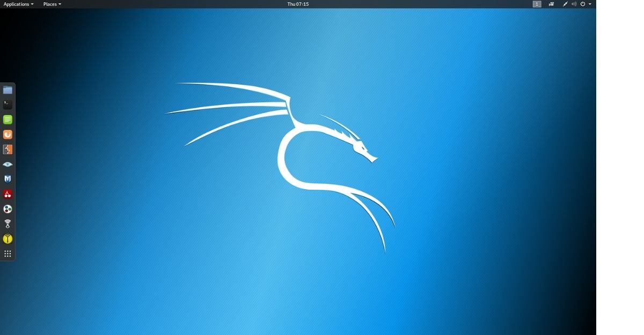Screen dimensions: 644x335
Task: Launch Burp Suite from the dock
Action: pos(8,134)
